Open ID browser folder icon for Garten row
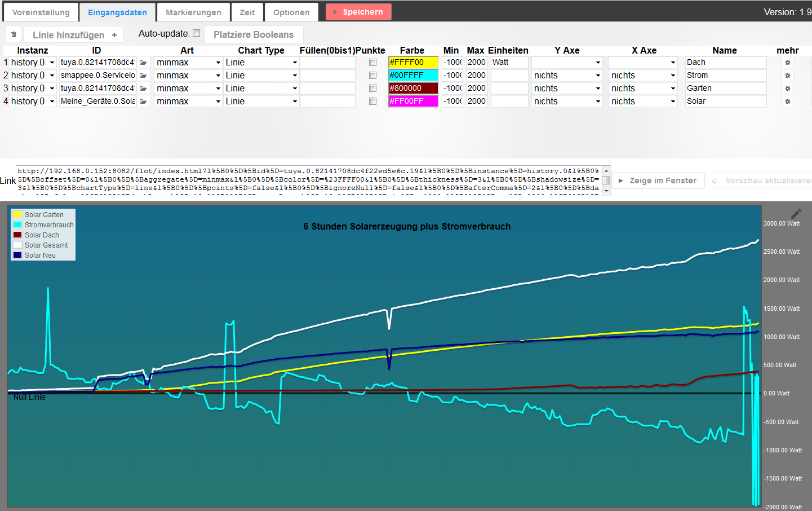Viewport: 812px width, 511px height. (143, 89)
